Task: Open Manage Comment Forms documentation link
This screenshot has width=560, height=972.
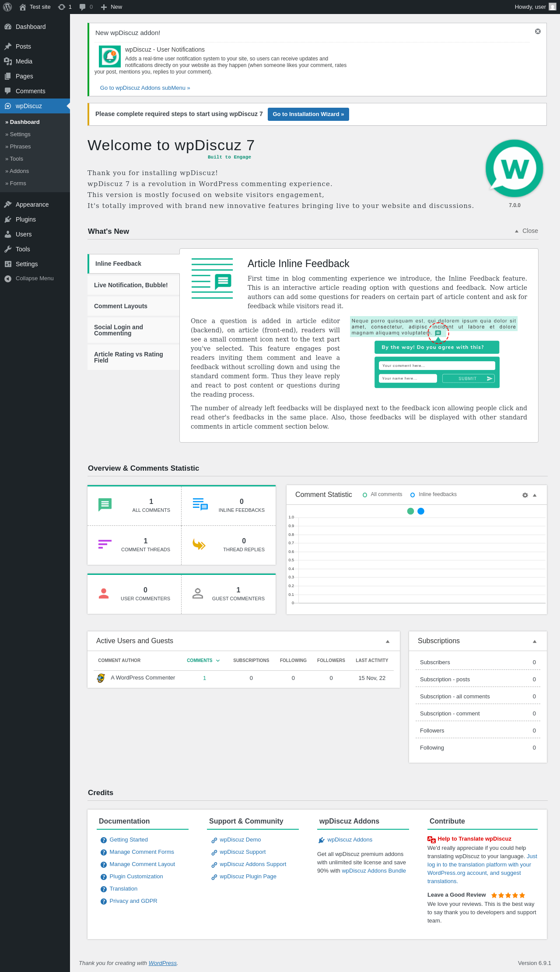Action: pos(142,852)
